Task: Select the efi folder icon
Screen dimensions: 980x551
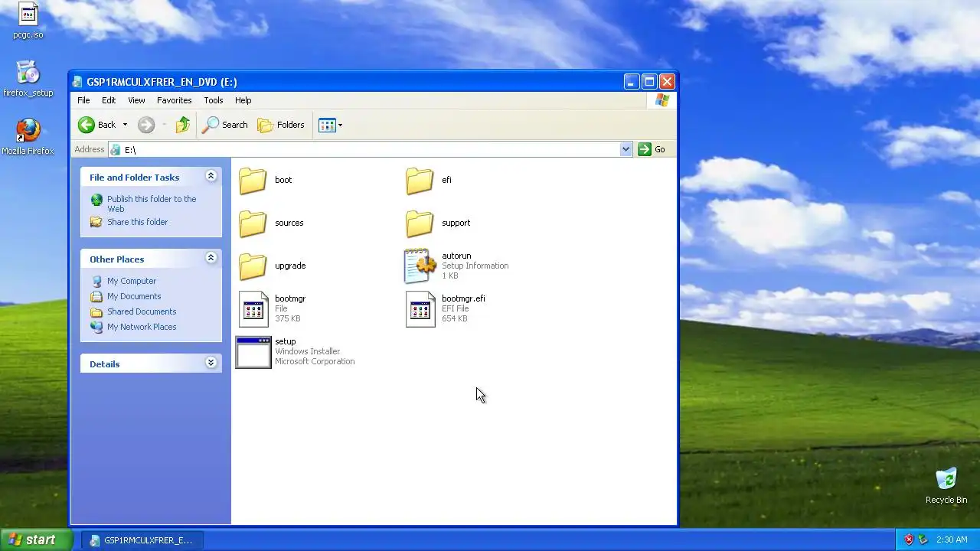Action: pyautogui.click(x=420, y=181)
